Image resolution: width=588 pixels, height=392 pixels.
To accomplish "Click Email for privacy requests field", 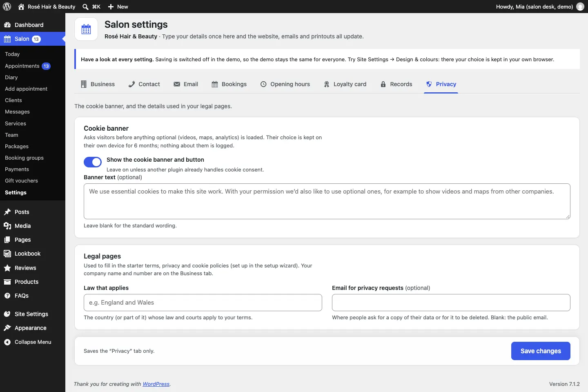I will point(451,303).
